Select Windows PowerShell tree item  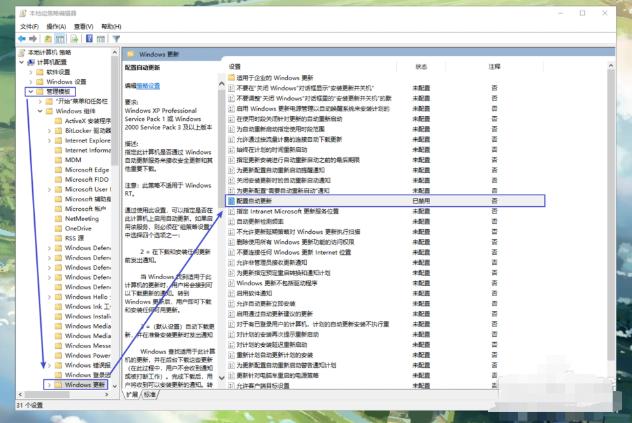(x=87, y=355)
